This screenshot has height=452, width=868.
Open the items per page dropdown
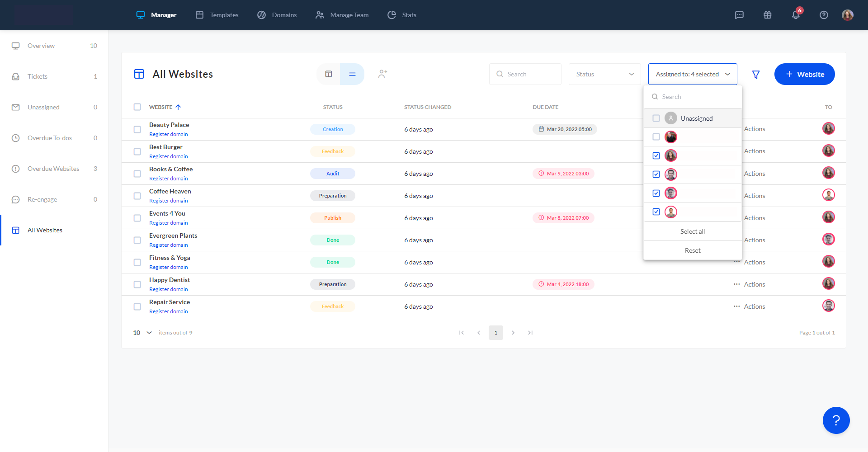point(142,333)
